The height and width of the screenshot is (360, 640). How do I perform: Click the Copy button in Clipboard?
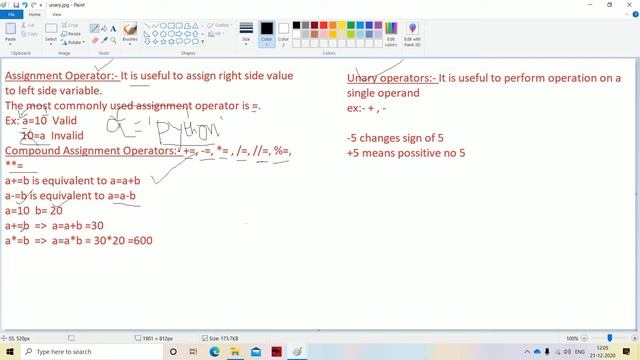[x=29, y=34]
